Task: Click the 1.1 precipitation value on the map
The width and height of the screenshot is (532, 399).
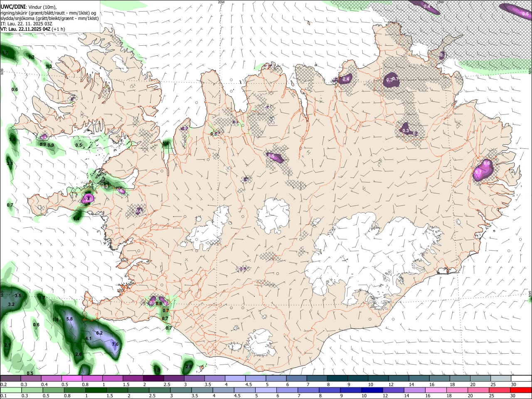Action: tap(56, 320)
